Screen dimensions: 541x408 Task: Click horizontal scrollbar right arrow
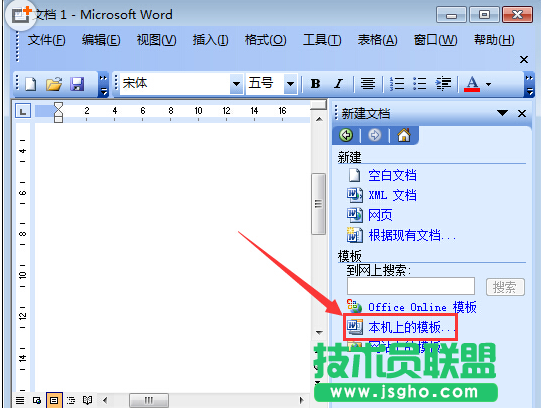coord(302,400)
